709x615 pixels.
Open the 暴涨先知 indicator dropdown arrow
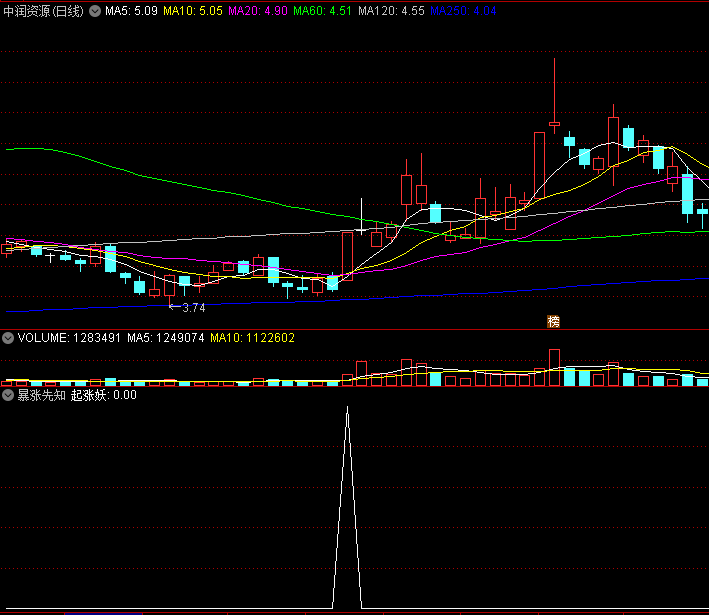click(x=8, y=395)
